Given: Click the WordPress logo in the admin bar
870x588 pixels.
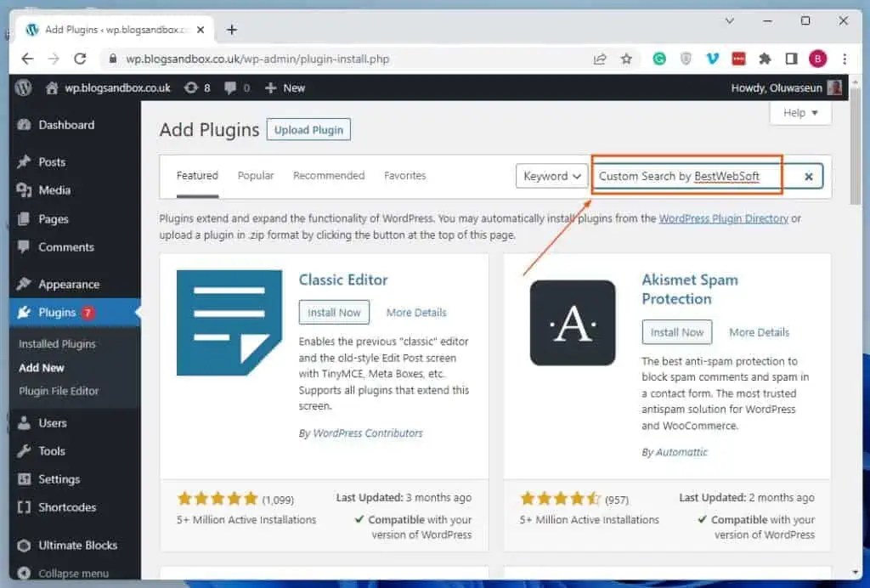Looking at the screenshot, I should 22,88.
